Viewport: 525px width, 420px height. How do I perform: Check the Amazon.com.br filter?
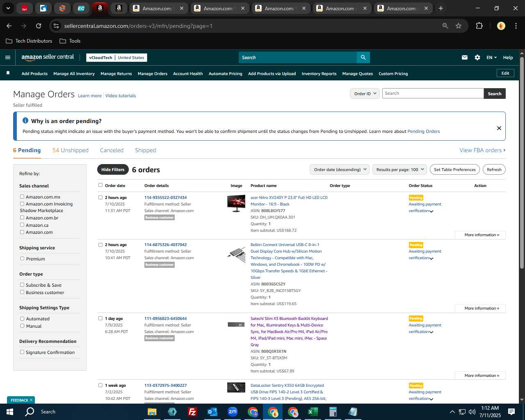tap(22, 218)
